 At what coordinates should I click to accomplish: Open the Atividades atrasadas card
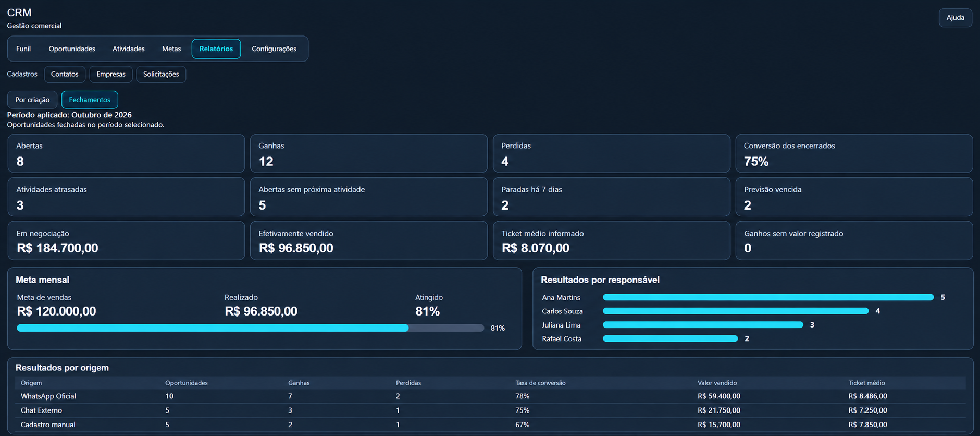(x=126, y=197)
